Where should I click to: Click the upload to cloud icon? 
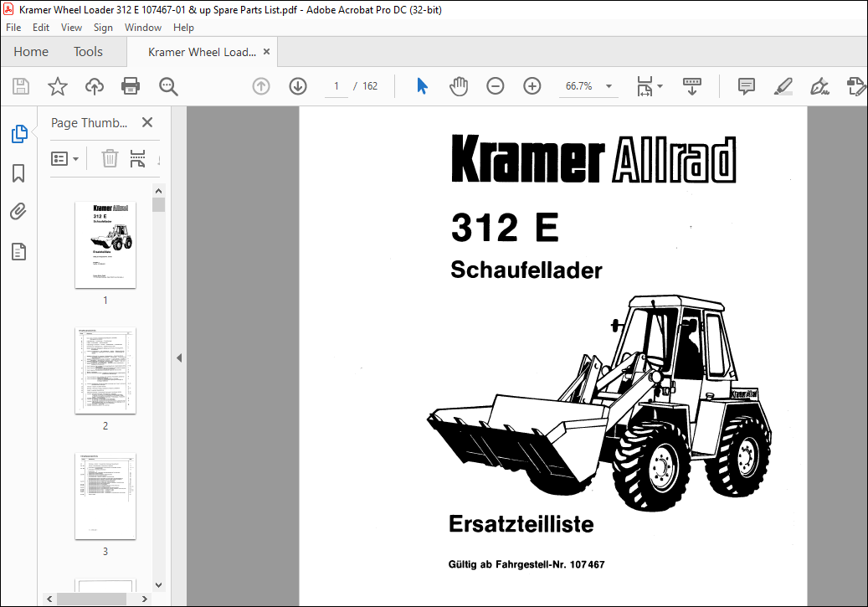coord(95,86)
